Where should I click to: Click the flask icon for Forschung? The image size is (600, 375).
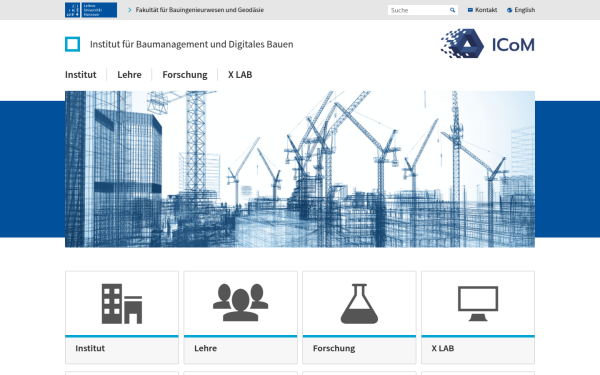(x=359, y=304)
